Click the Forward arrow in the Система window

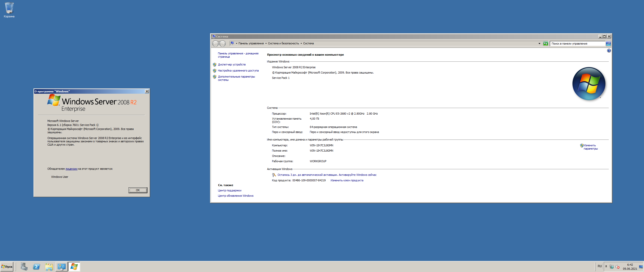coord(223,44)
